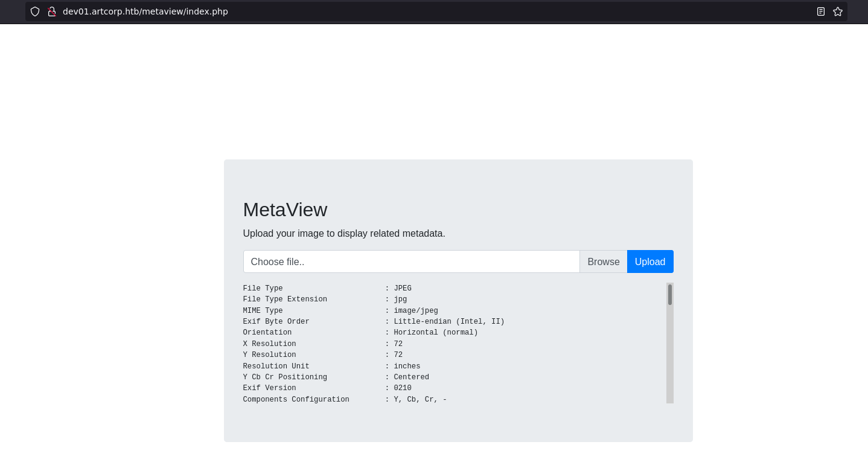Focus the address bar URL text
Image resolution: width=868 pixels, height=462 pixels.
145,11
